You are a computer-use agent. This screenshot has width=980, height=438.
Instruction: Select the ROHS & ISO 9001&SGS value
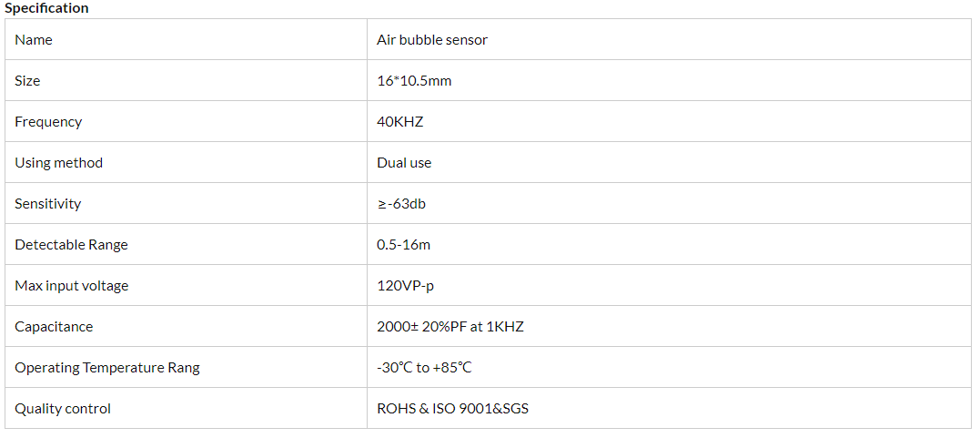(452, 409)
